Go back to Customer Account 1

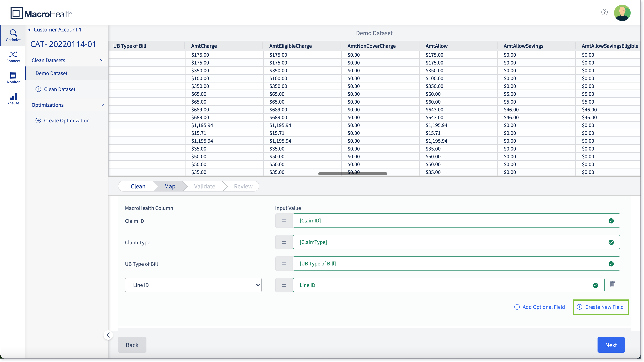tap(55, 30)
